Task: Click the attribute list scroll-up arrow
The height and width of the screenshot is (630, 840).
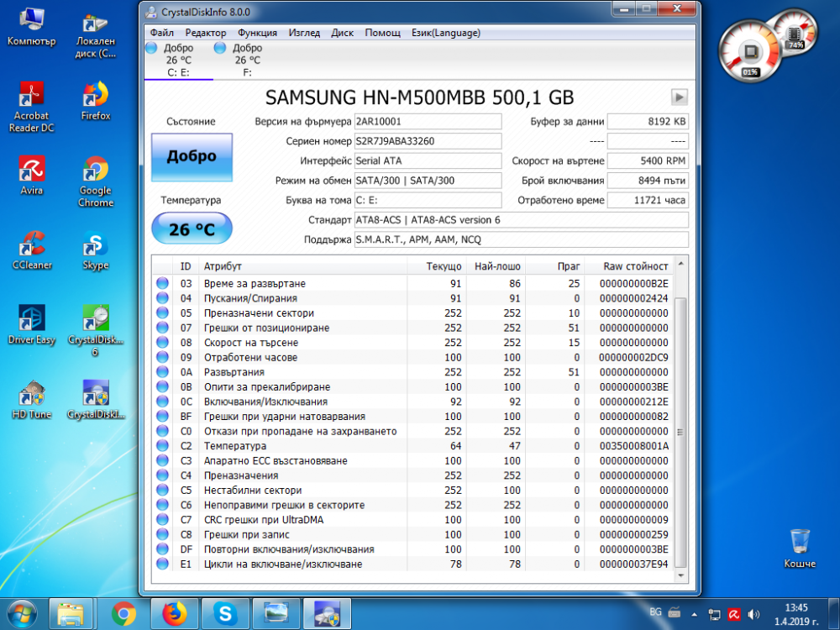Action: pos(680,264)
